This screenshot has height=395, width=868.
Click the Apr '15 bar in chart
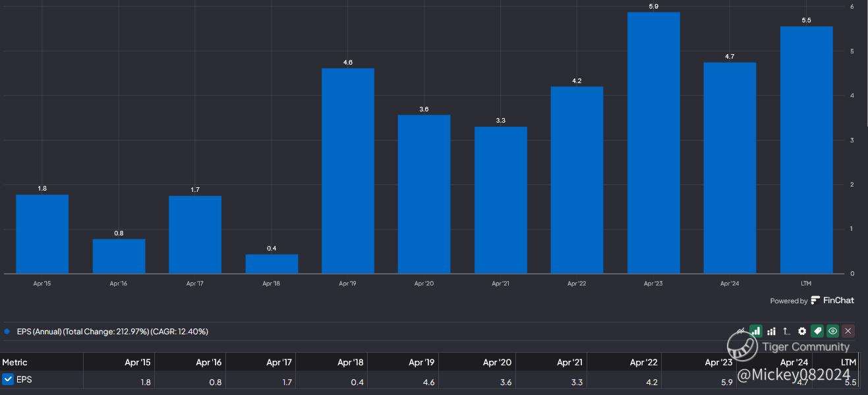click(x=42, y=233)
